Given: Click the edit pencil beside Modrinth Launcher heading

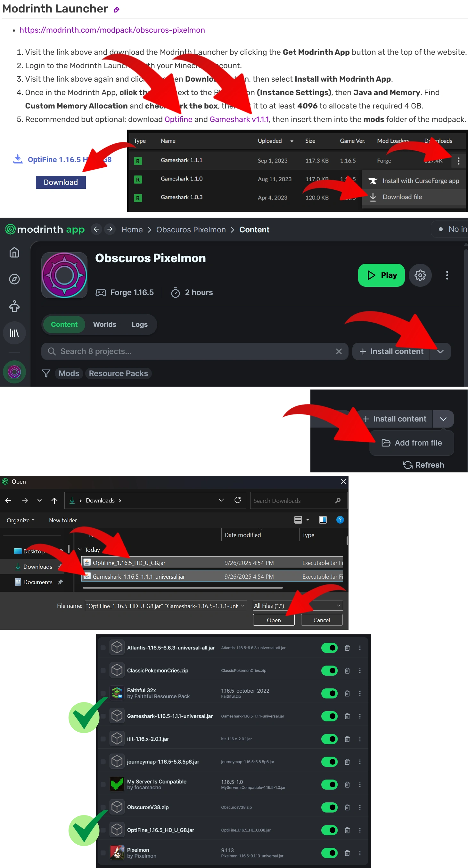Looking at the screenshot, I should [116, 10].
